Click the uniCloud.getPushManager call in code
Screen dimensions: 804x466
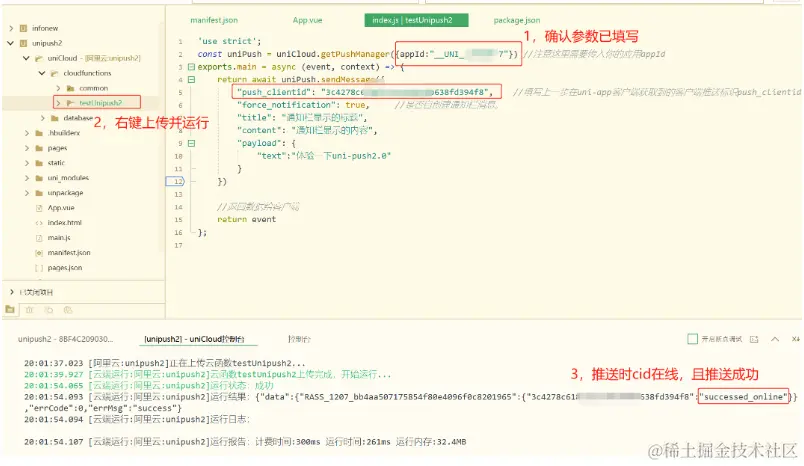333,54
